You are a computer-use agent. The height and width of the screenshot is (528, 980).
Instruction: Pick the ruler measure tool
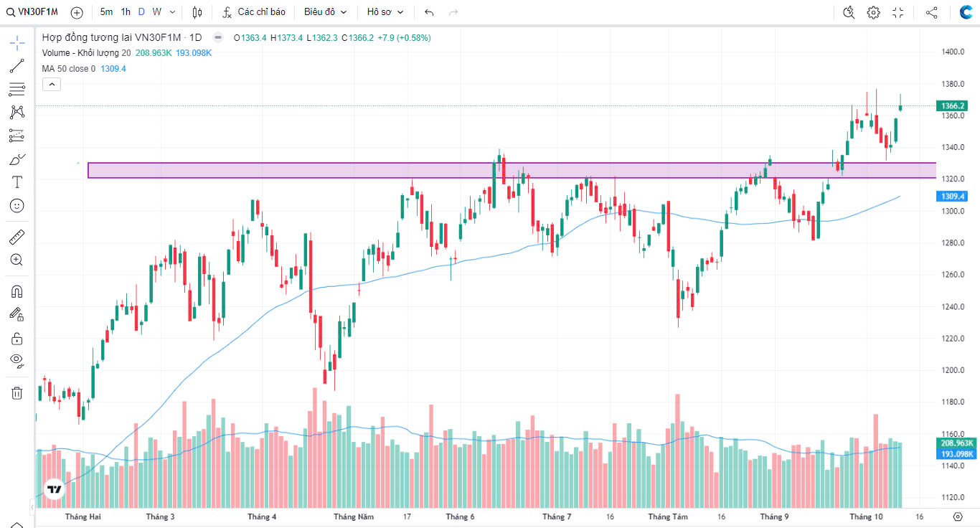point(17,236)
